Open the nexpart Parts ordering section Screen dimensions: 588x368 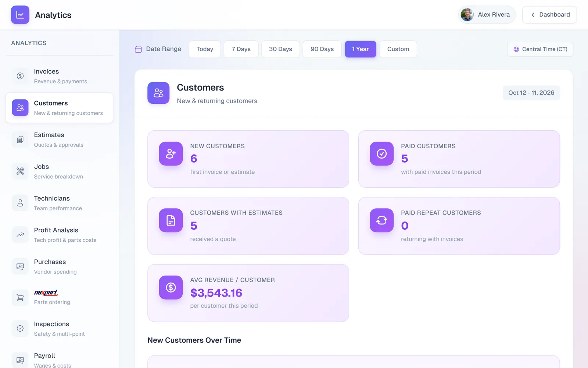(x=60, y=297)
